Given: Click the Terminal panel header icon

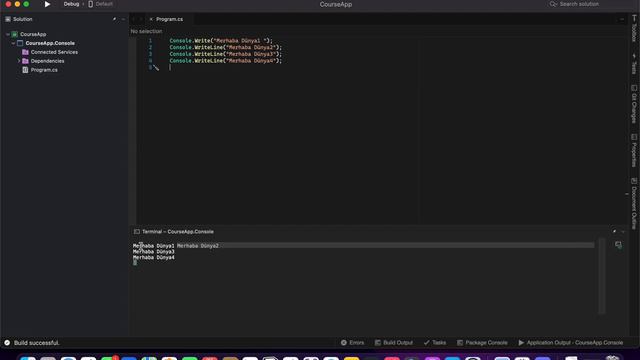Looking at the screenshot, I should point(137,232).
